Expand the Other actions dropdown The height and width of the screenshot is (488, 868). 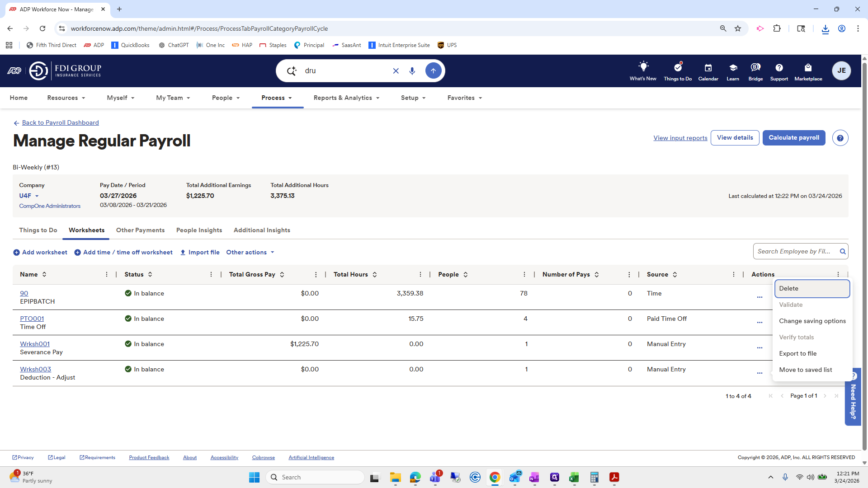(250, 252)
